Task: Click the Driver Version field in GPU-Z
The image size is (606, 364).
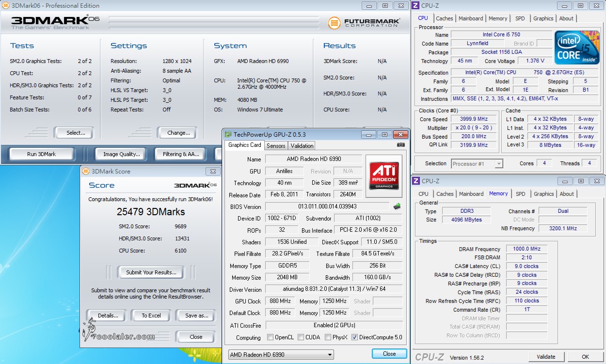Action: point(334,289)
